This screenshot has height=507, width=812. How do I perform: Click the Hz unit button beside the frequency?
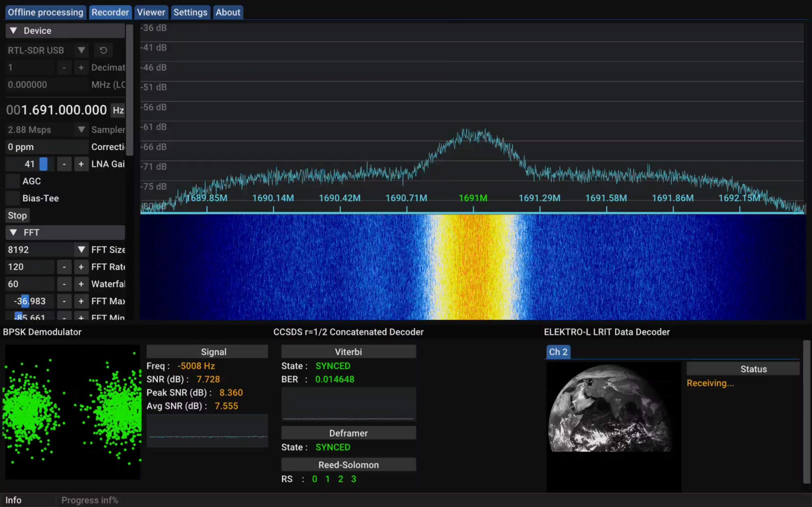coord(118,110)
